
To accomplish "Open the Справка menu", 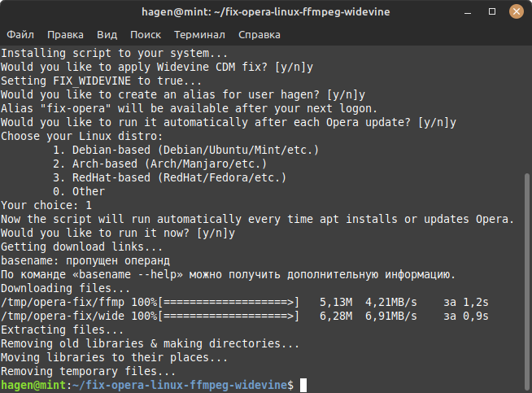I will [x=259, y=35].
